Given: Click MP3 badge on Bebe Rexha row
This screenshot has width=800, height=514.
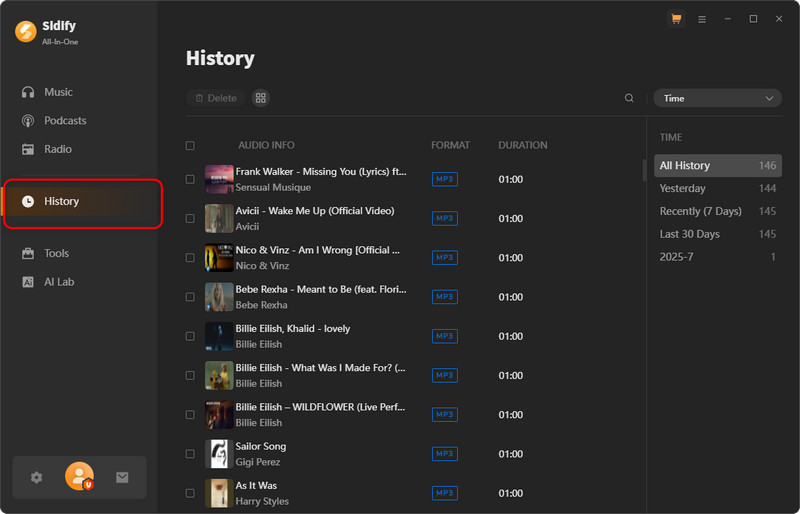Looking at the screenshot, I should pos(444,298).
